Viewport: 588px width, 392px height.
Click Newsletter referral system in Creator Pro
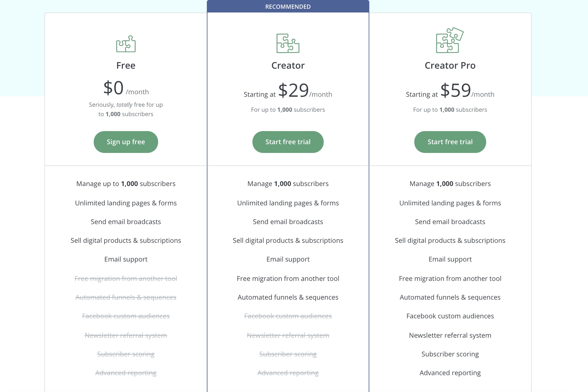[x=450, y=335]
